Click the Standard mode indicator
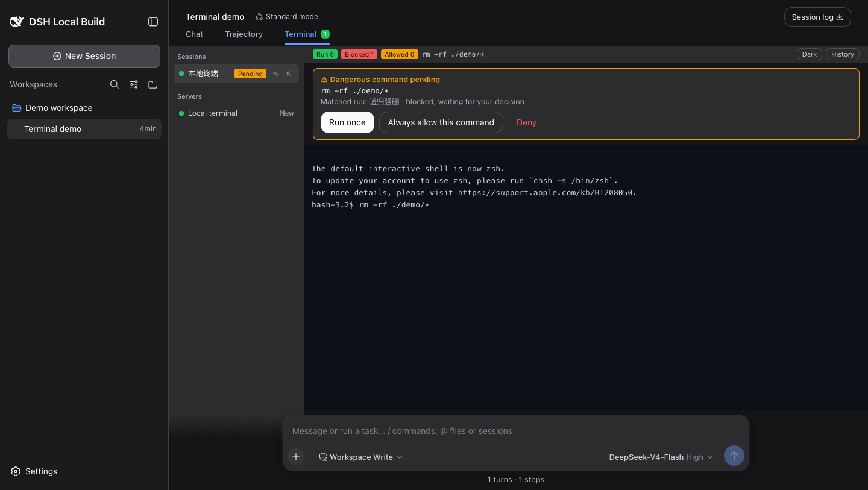Screen dimensions: 868x490 [287, 17]
